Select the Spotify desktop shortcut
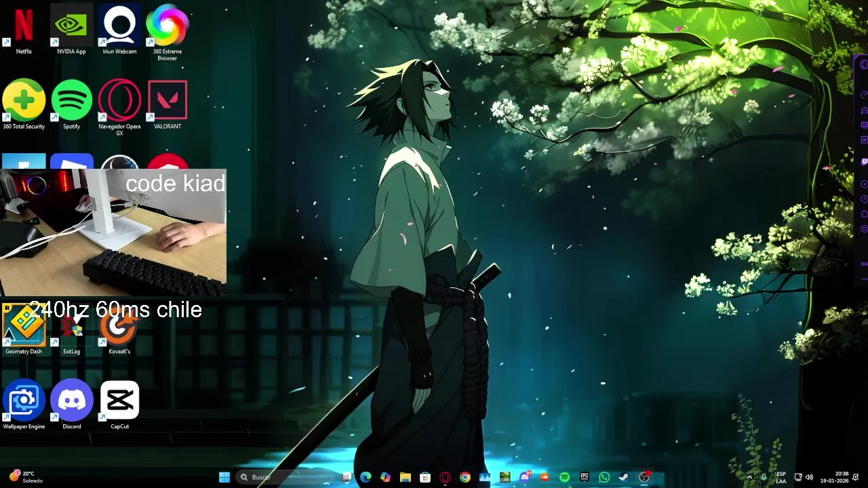 pos(71,104)
